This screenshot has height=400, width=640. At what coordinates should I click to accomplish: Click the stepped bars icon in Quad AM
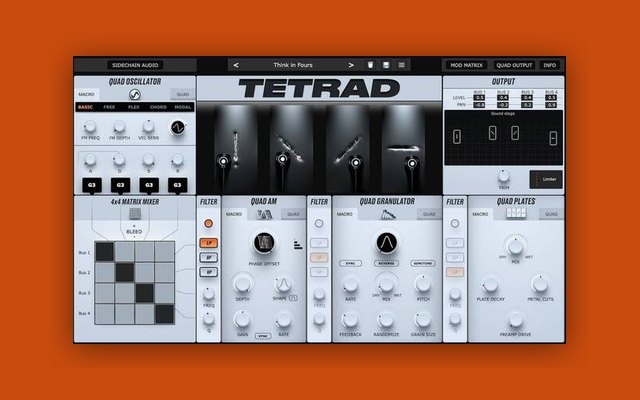click(298, 244)
